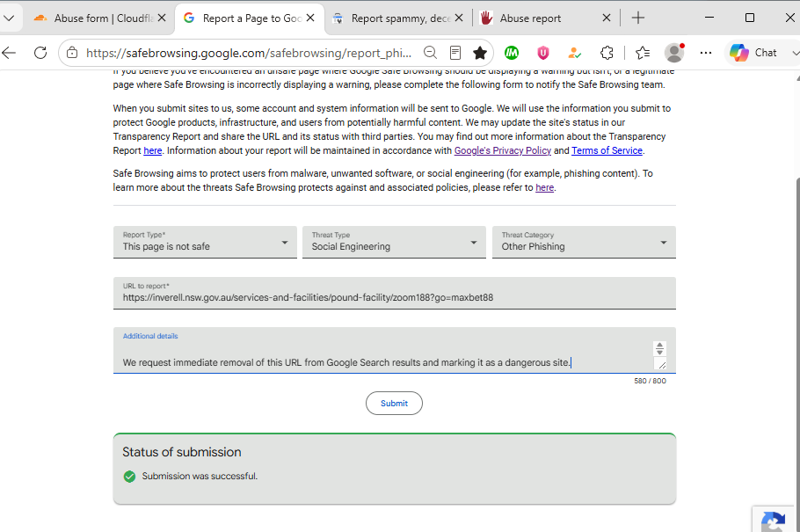
Task: Open a new browser tab
Action: [637, 18]
